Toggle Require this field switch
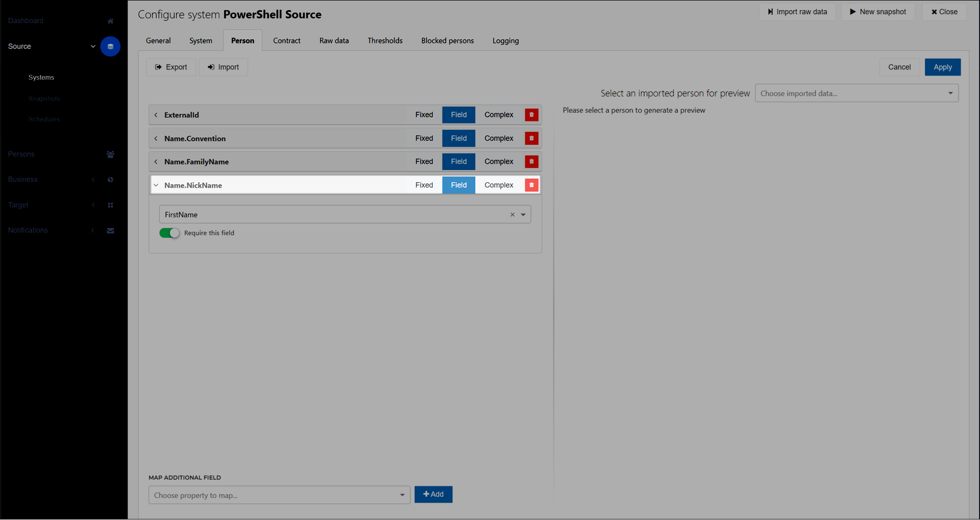Screen dimensions: 980x520 169,233
